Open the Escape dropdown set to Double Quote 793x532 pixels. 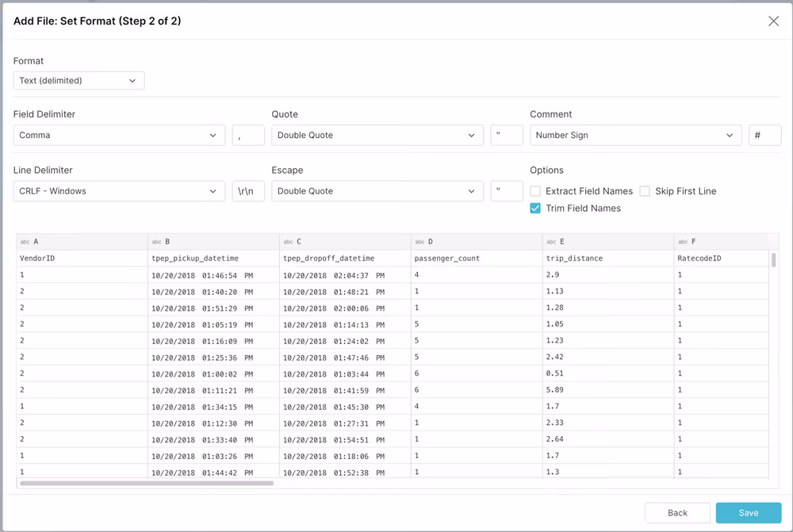(x=377, y=191)
